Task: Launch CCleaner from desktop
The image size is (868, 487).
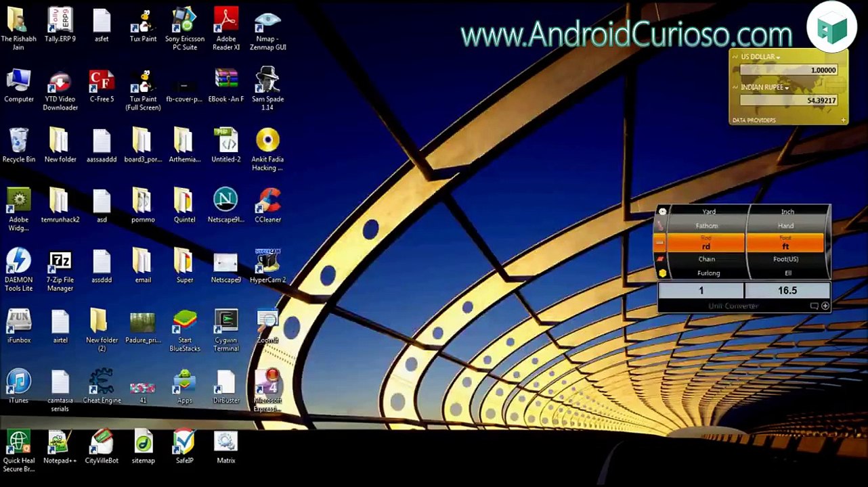Action: coord(267,206)
